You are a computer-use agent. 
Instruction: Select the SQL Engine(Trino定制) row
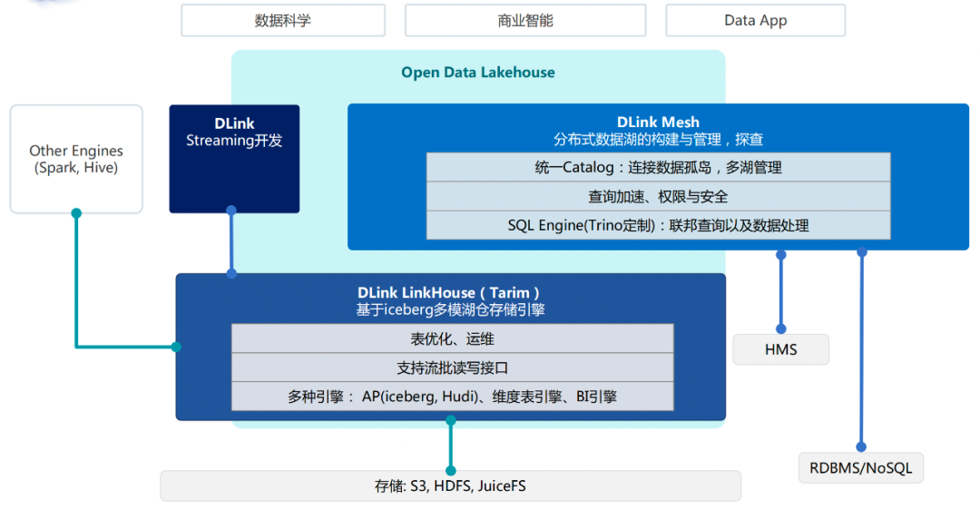pyautogui.click(x=658, y=225)
